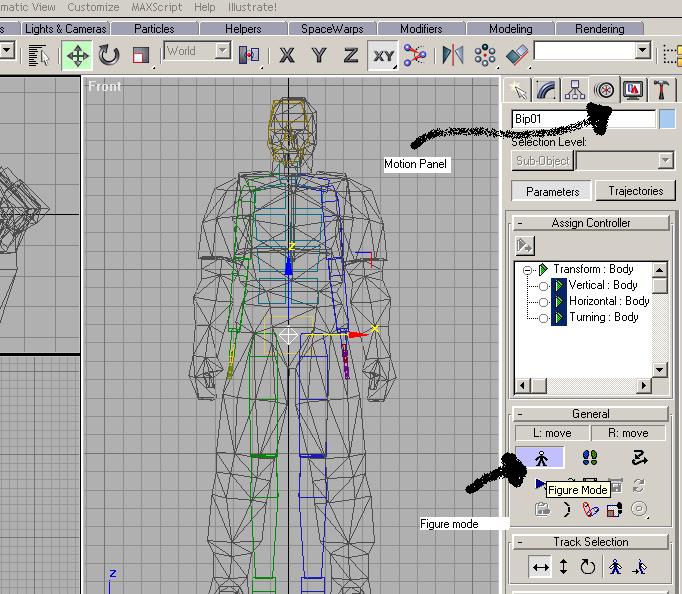Viewport: 682px width, 594px height.
Task: Select the Select and Rotate tool
Action: [x=108, y=55]
